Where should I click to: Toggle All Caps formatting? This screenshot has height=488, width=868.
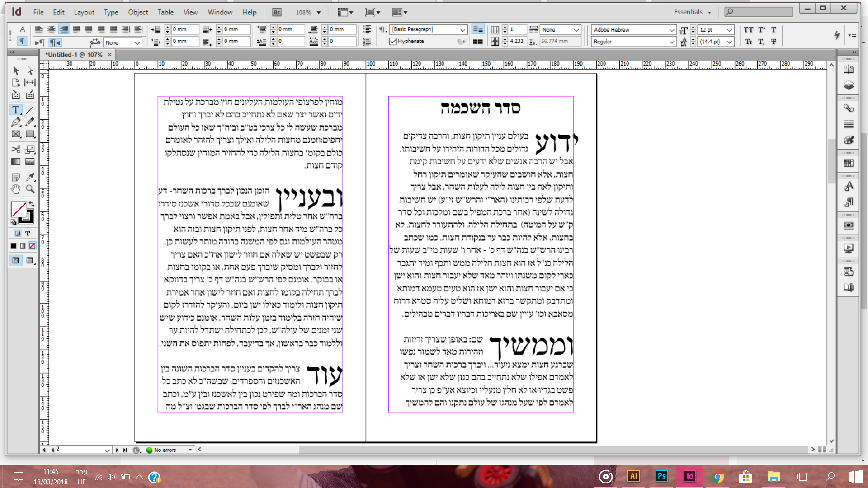(x=749, y=30)
